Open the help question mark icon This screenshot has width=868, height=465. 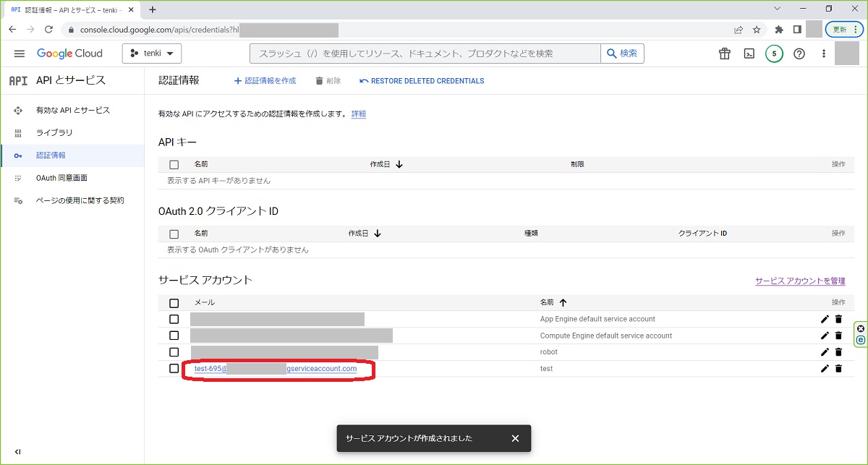pyautogui.click(x=799, y=54)
